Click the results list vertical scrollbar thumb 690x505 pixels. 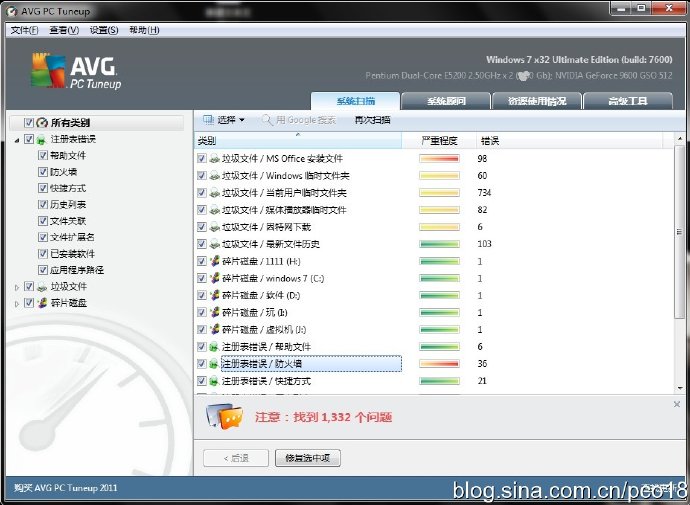coord(680,231)
